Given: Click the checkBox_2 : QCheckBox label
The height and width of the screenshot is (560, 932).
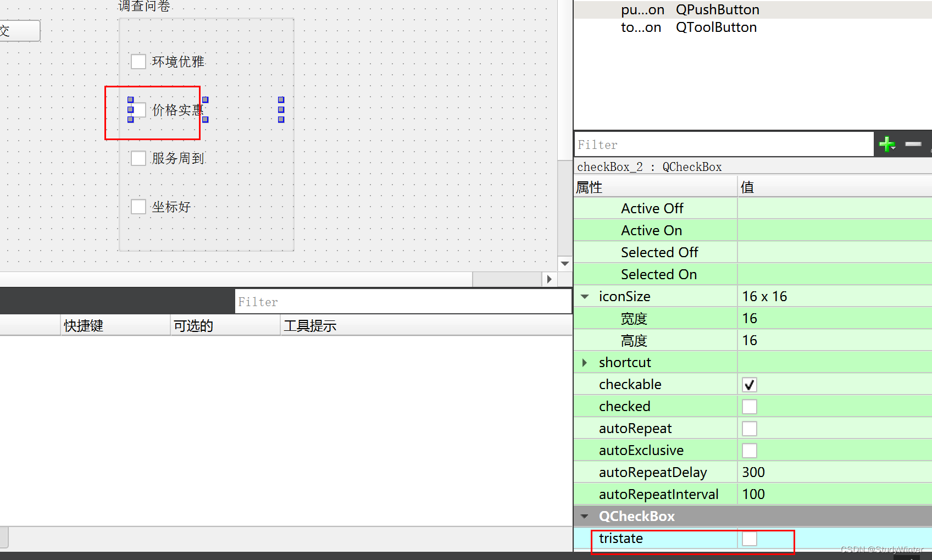Looking at the screenshot, I should tap(650, 167).
